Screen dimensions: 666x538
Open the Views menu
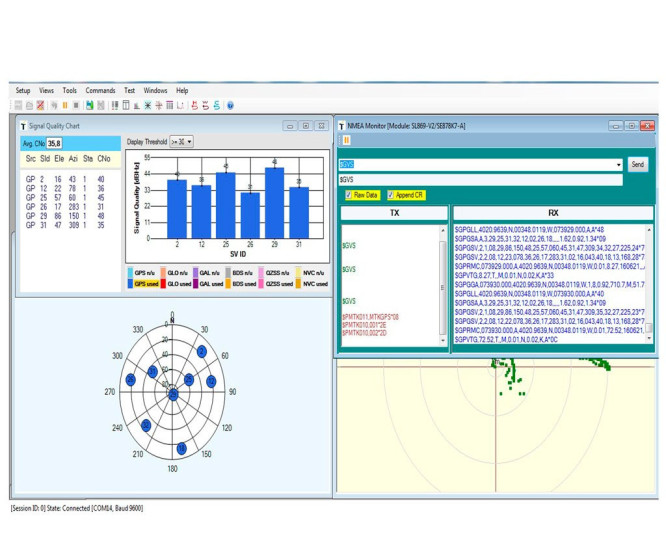pyautogui.click(x=47, y=91)
